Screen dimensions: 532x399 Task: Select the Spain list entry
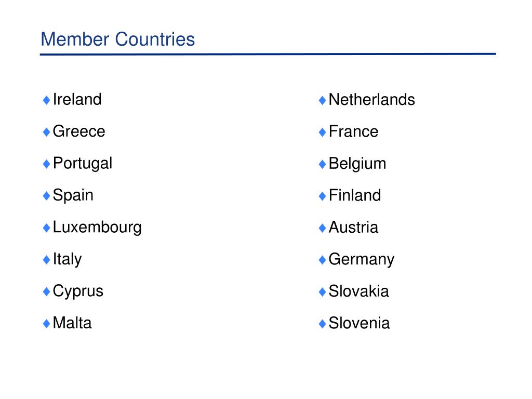pos(73,196)
